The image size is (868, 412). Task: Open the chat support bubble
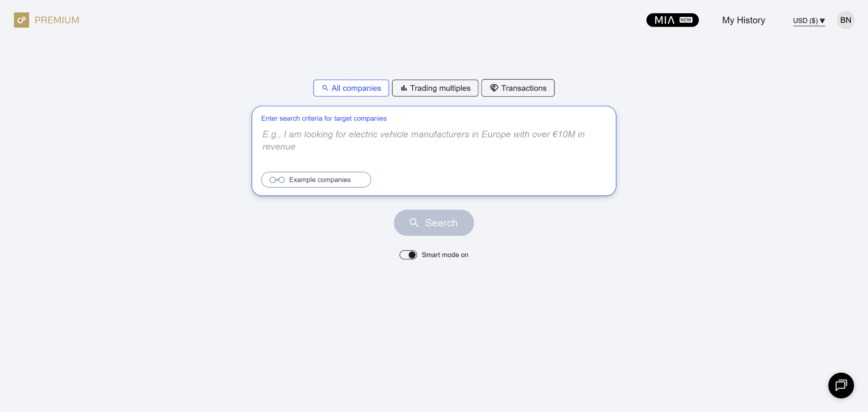(841, 385)
